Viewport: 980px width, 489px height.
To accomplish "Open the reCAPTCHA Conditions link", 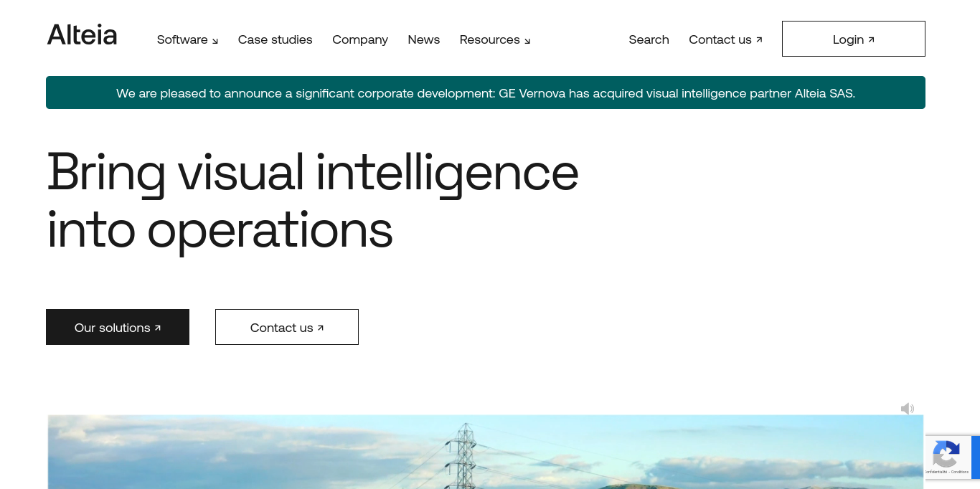I will point(960,472).
